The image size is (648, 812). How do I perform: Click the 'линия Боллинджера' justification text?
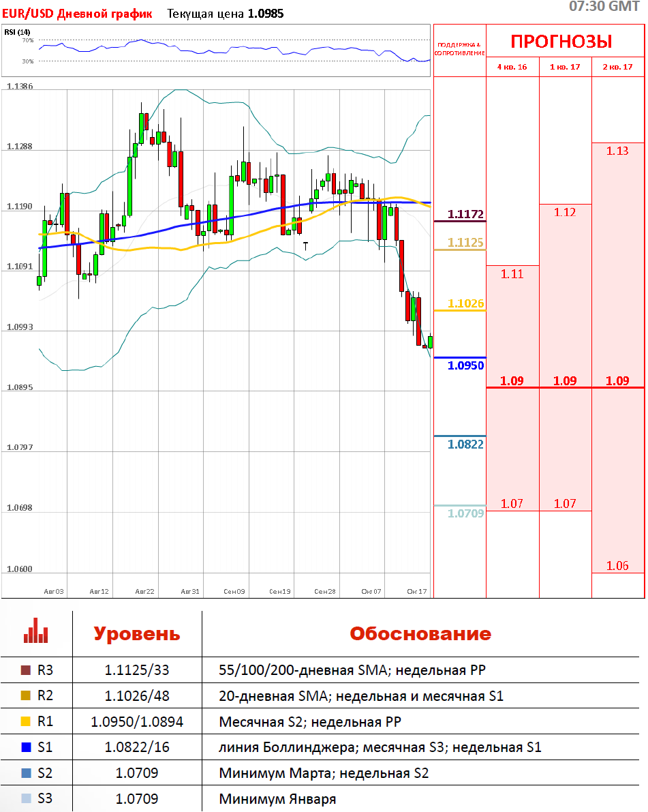tap(286, 747)
